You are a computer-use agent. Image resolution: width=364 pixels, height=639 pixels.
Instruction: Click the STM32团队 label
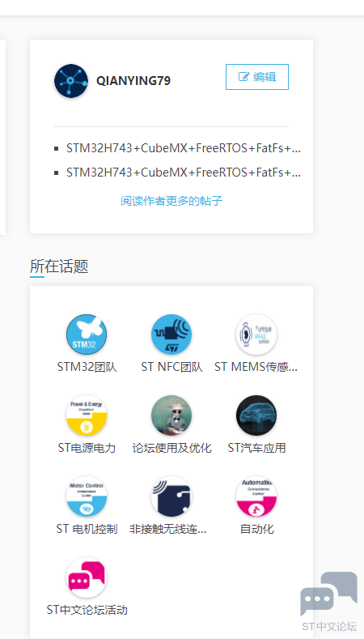pyautogui.click(x=87, y=367)
